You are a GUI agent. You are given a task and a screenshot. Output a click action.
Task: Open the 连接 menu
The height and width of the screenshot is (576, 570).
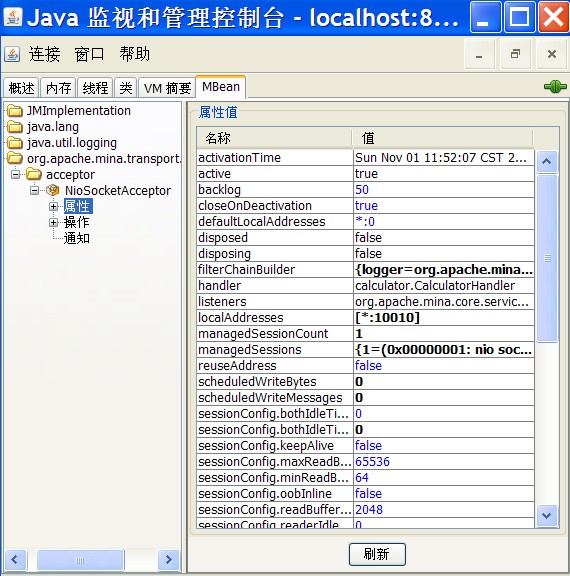pos(44,54)
